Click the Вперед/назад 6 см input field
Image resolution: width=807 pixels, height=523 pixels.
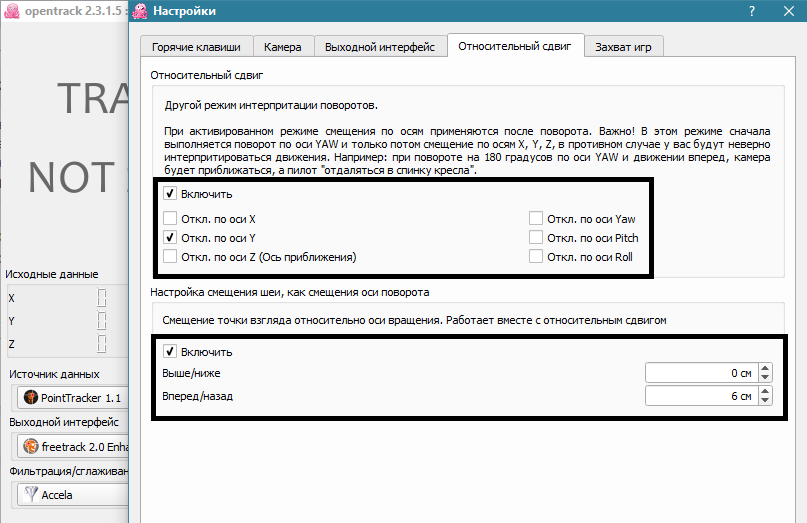click(702, 396)
